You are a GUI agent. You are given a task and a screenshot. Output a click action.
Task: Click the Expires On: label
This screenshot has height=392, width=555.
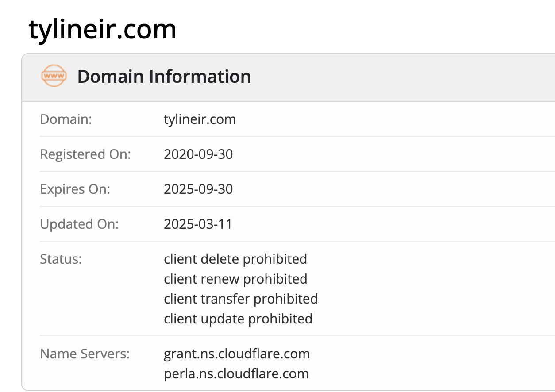click(75, 189)
